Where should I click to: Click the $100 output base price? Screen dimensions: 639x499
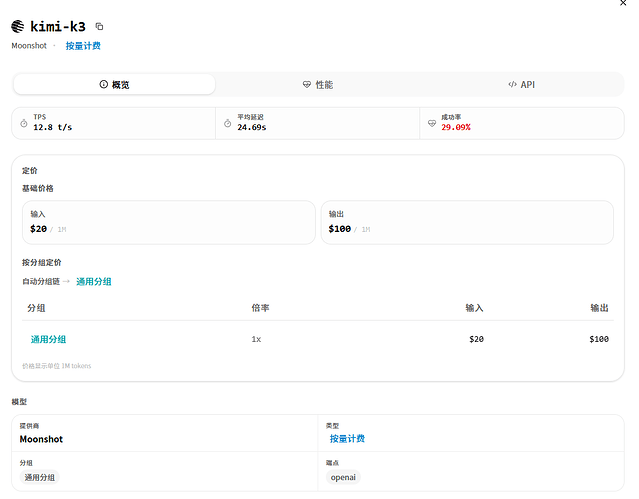pyautogui.click(x=339, y=229)
